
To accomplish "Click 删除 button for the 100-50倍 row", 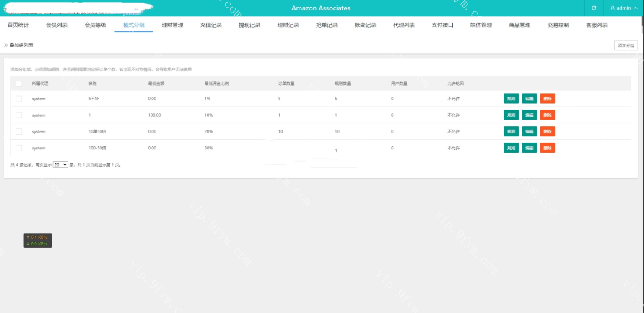I will pos(547,148).
